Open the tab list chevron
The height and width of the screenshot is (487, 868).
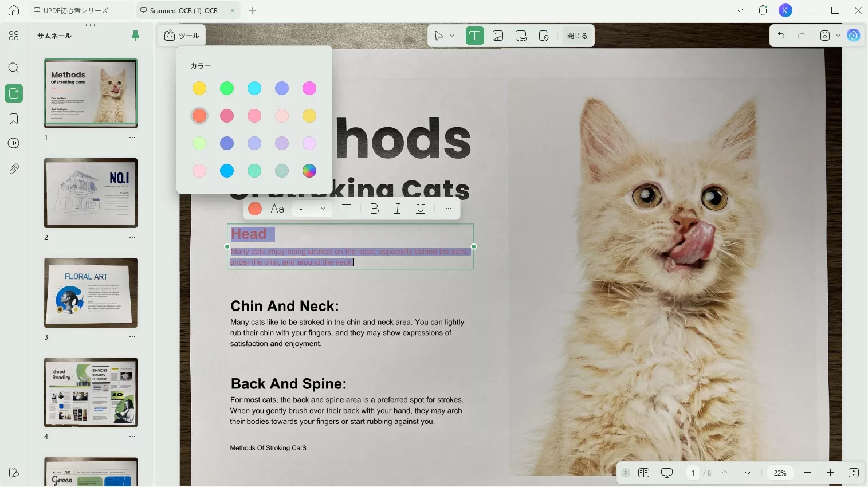pos(740,10)
